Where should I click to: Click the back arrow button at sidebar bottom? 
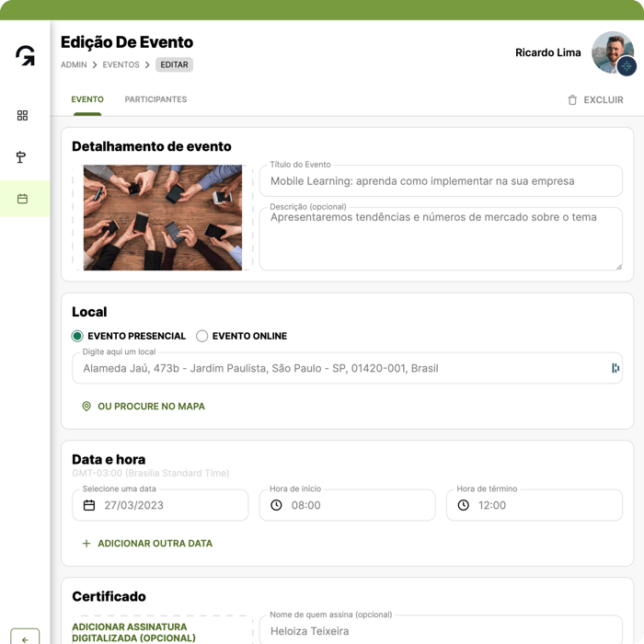25,637
